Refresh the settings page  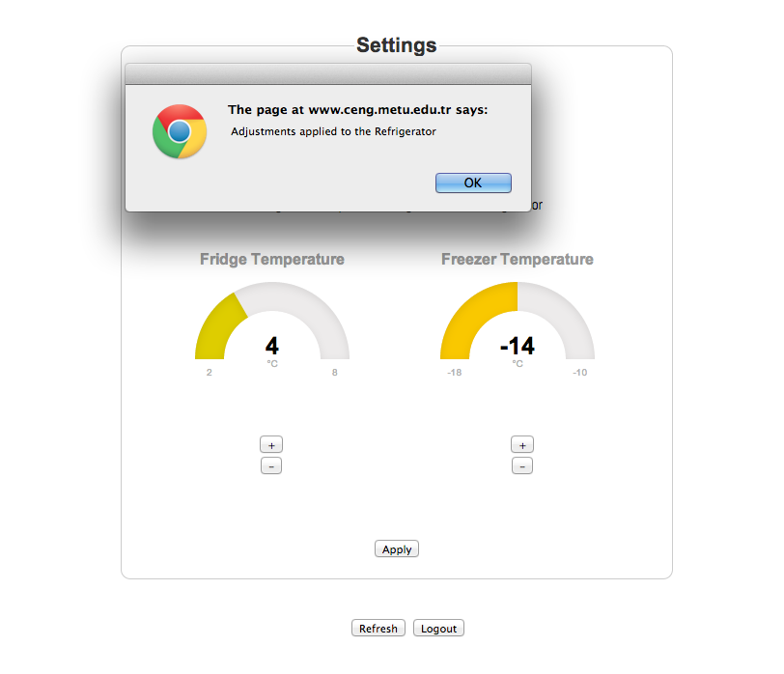click(x=378, y=628)
